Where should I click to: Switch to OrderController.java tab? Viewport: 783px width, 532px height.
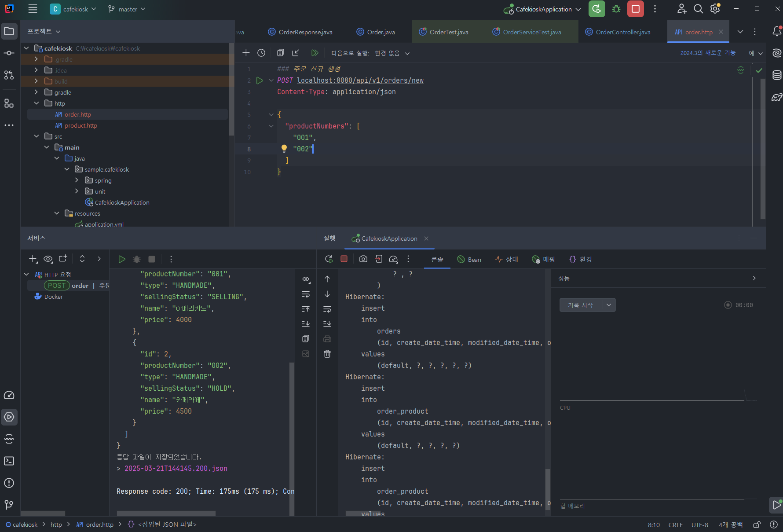point(618,32)
